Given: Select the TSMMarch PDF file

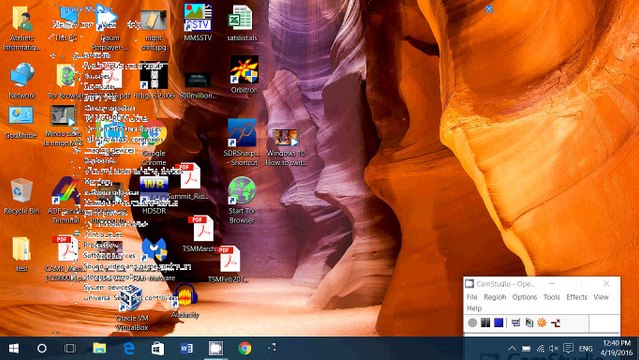Looking at the screenshot, I should pyautogui.click(x=201, y=233).
